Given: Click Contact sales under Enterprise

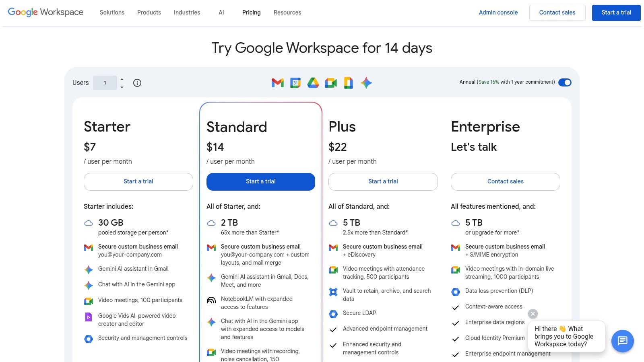Looking at the screenshot, I should [x=505, y=181].
